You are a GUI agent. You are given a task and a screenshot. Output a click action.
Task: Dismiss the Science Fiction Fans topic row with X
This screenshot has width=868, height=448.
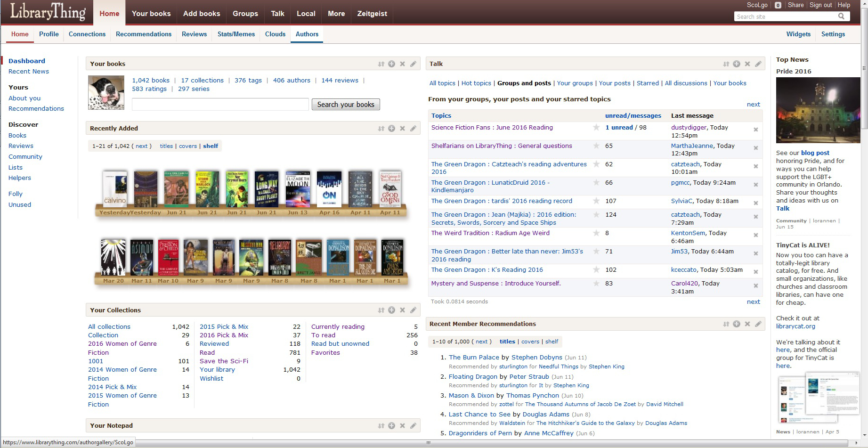pos(756,130)
